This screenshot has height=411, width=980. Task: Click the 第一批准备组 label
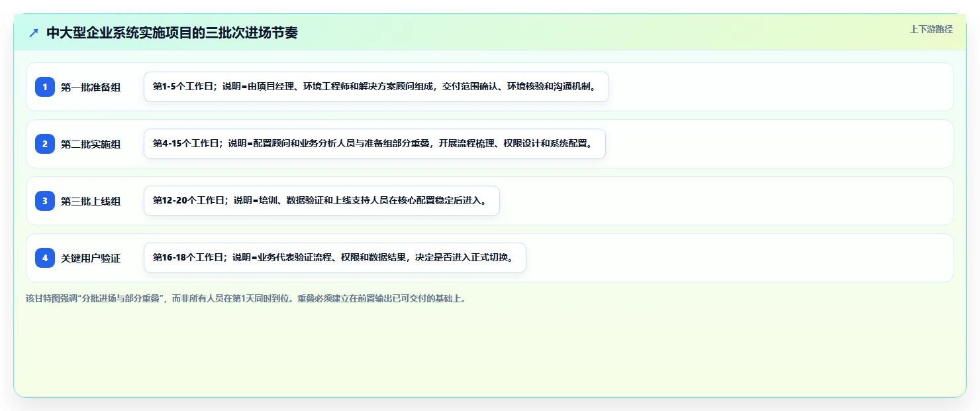tap(91, 87)
